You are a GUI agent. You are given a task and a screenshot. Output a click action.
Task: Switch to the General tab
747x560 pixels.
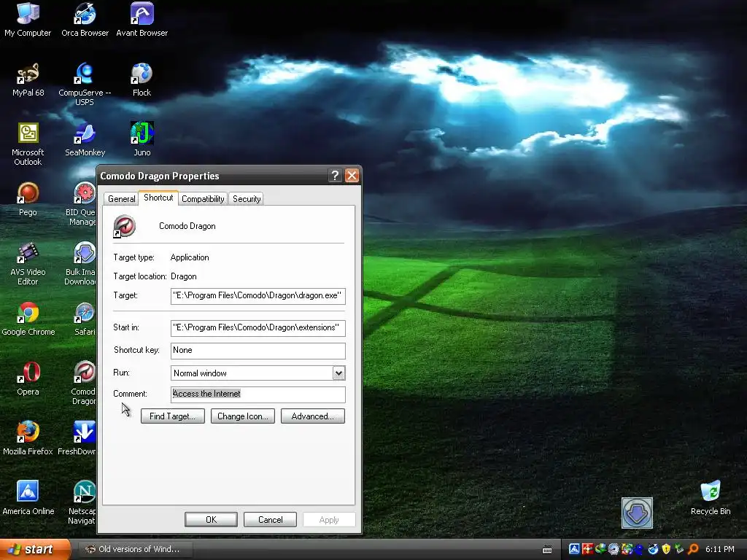[x=122, y=199]
